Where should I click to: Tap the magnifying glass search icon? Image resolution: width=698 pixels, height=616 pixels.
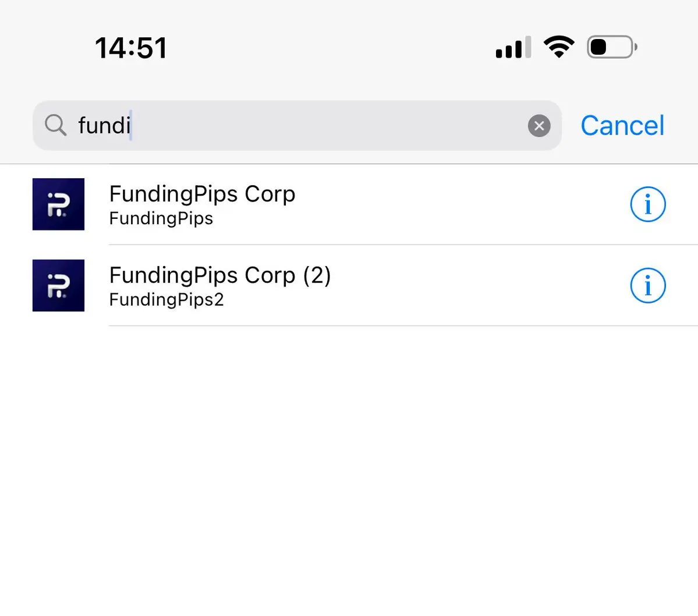(55, 125)
